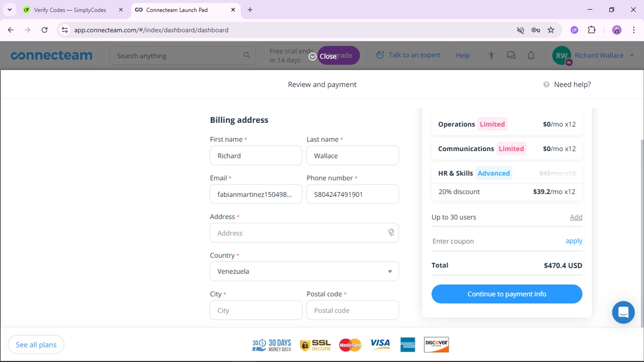
Task: Click the Review and payment title
Action: (322, 85)
